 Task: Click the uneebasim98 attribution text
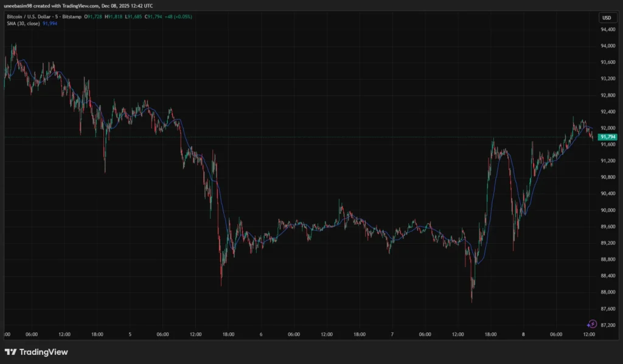[18, 5]
